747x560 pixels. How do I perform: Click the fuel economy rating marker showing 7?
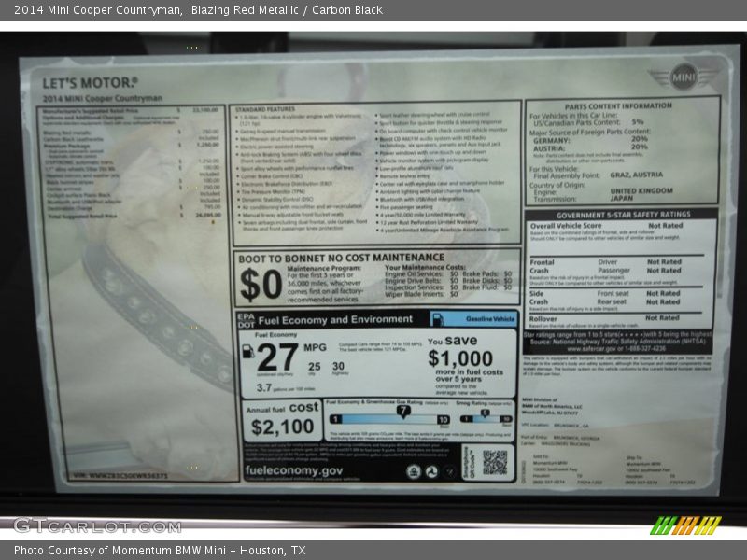point(403,412)
